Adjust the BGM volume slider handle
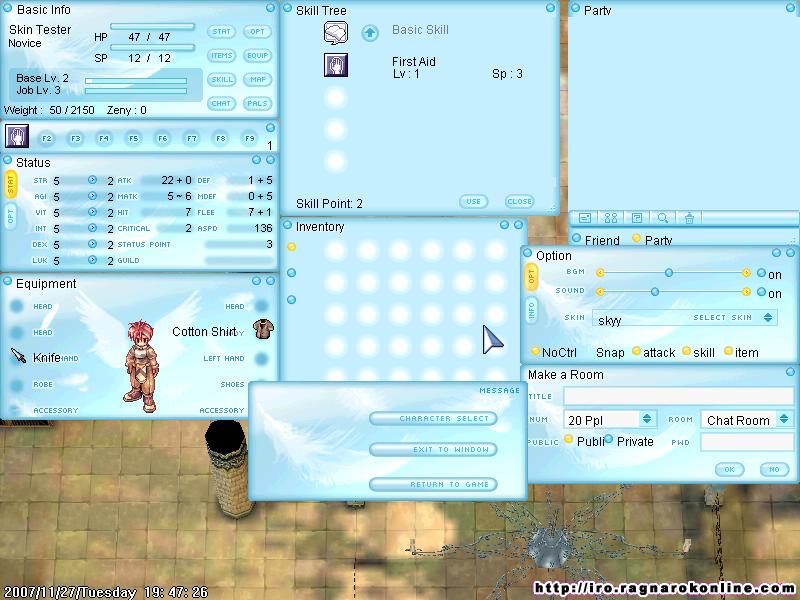This screenshot has height=600, width=800. (669, 273)
